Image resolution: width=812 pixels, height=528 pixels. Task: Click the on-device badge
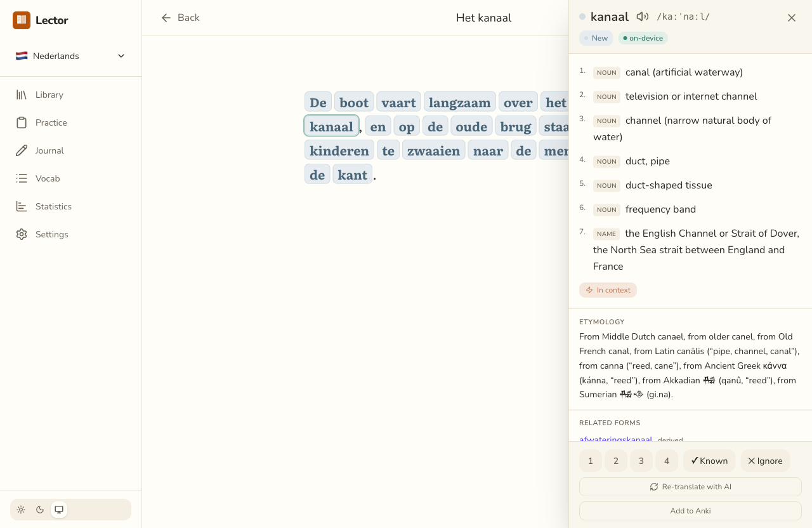click(x=643, y=38)
